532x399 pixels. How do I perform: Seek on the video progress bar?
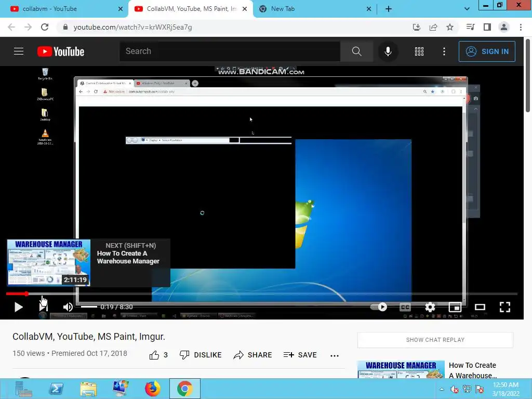(x=262, y=294)
